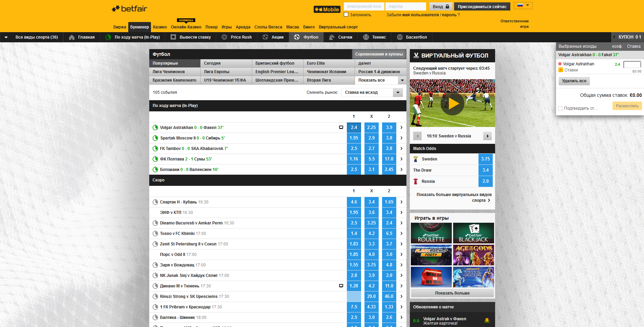
Task: Click the in-play clock icon for ФК Полтава match
Action: click(155, 159)
